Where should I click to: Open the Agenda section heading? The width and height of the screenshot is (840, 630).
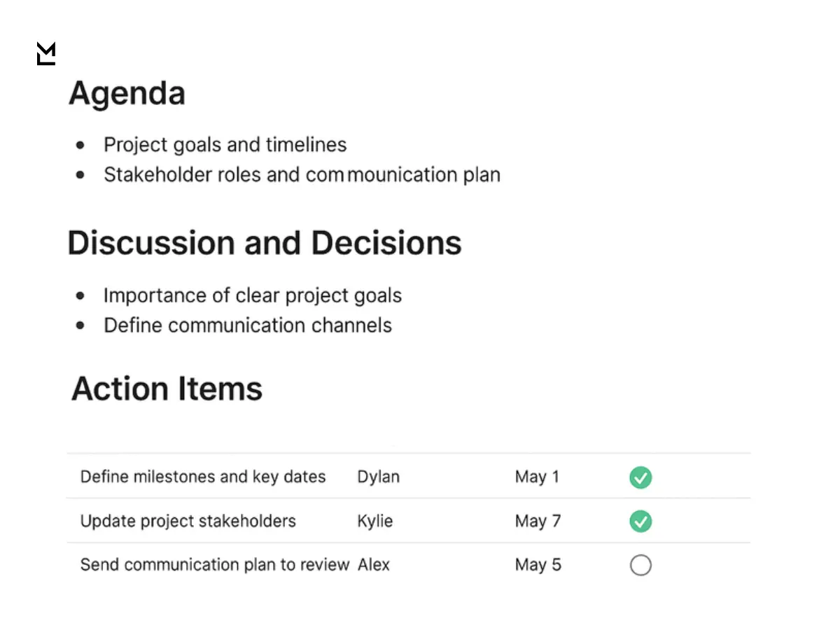127,92
